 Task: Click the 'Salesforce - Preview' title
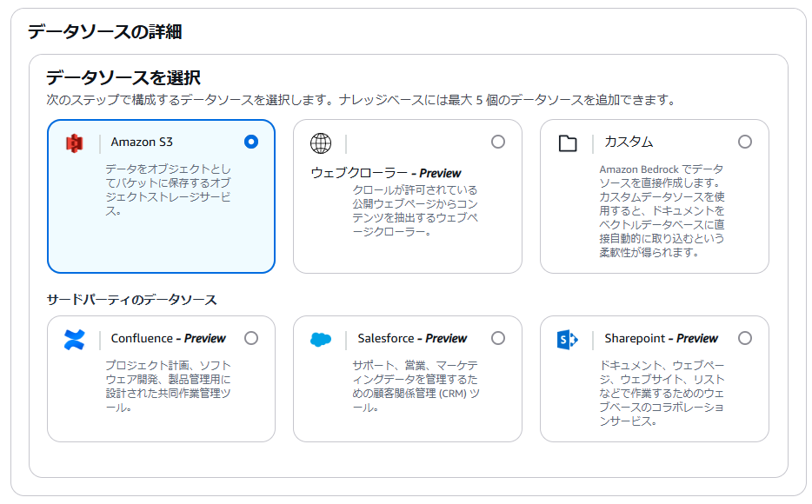[x=412, y=338]
